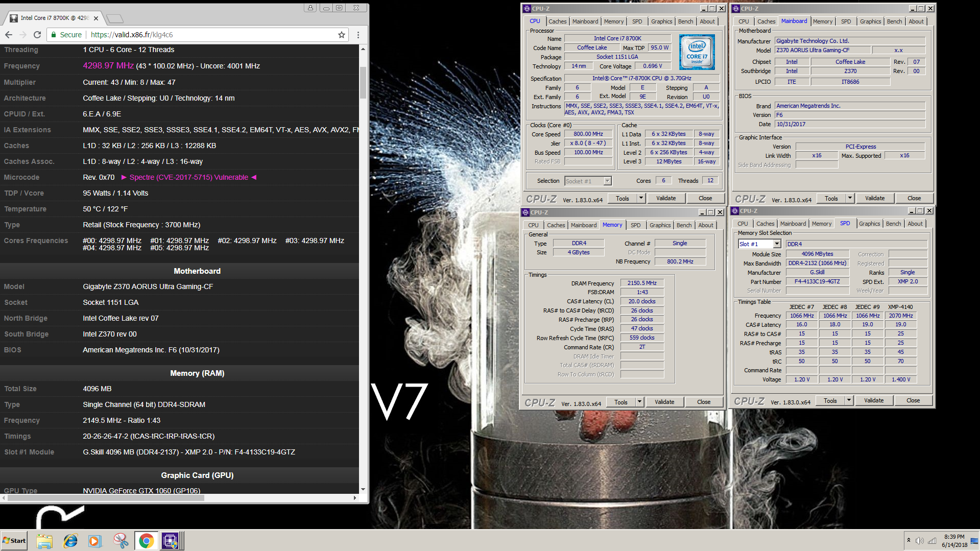The image size is (980, 551).
Task: Click the DRAM Frequency 2150.5 MHz value
Action: [x=642, y=283]
